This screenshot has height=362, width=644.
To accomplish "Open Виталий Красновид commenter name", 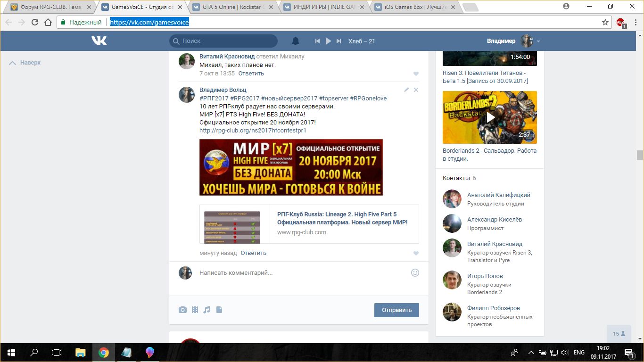I will pyautogui.click(x=227, y=56).
